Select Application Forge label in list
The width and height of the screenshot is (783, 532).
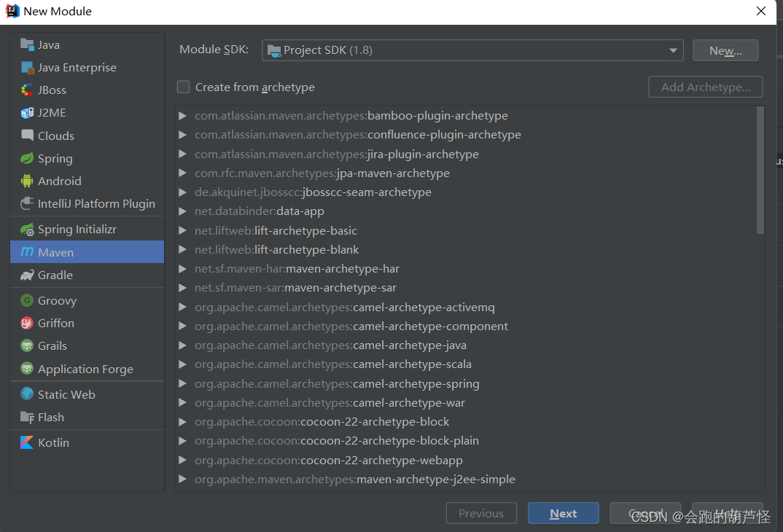[85, 369]
